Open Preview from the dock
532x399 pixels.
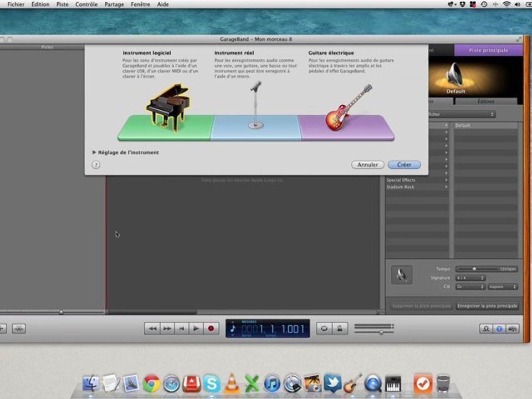coord(131,383)
